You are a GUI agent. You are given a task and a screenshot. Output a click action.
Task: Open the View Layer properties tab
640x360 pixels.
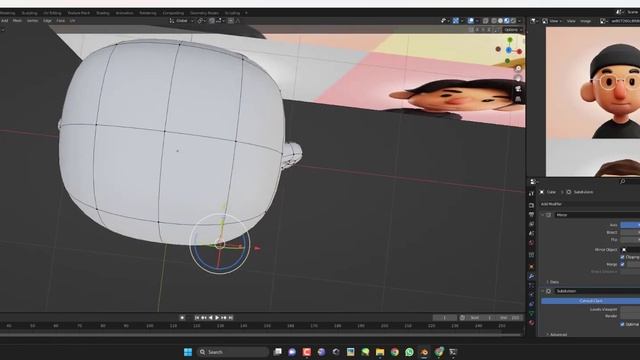coord(531,224)
